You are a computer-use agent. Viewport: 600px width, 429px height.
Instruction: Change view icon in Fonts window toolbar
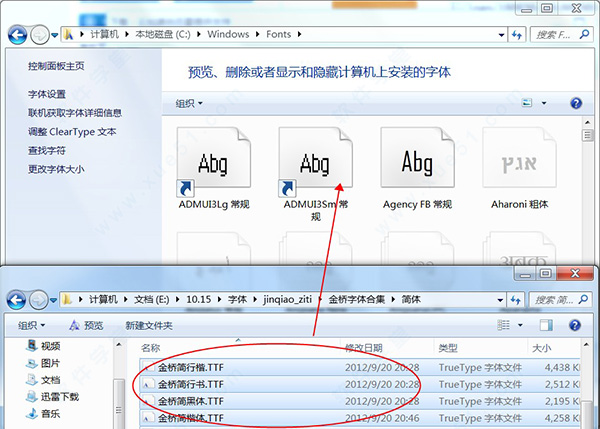[x=527, y=103]
